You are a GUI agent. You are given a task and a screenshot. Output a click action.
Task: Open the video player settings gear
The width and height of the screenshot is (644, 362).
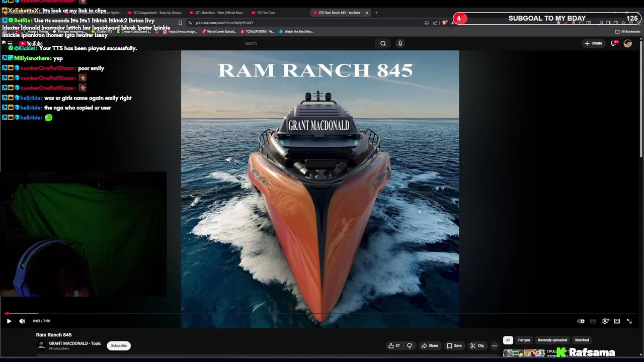click(x=605, y=321)
